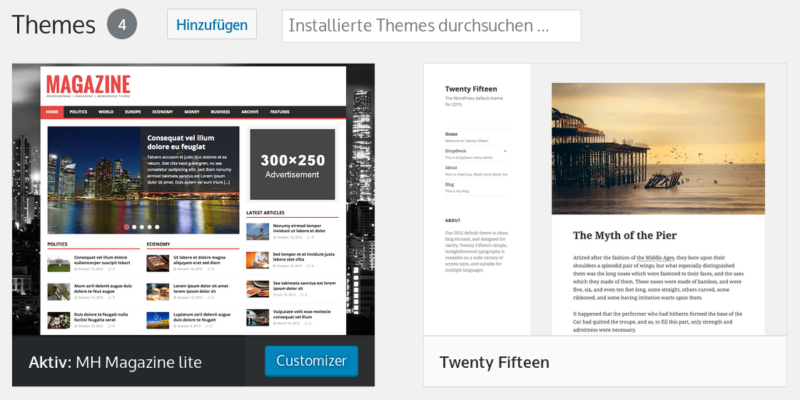The image size is (800, 400).
Task: Click the Hinzufügen button
Action: point(212,24)
